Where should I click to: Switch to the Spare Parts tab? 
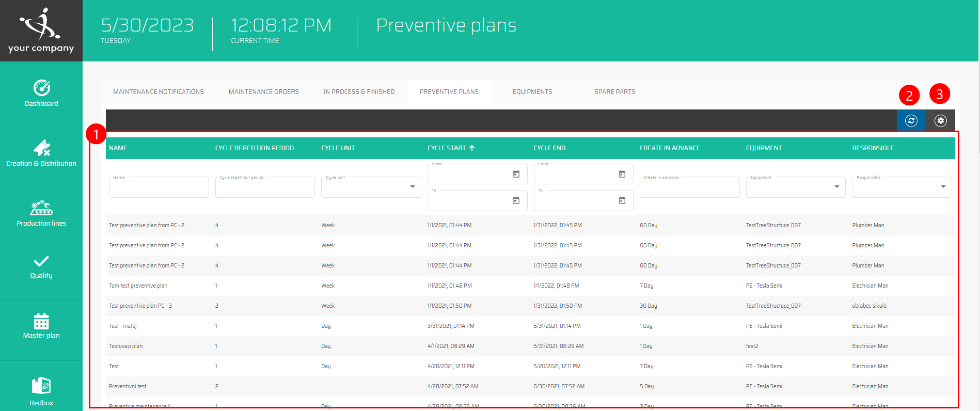click(614, 92)
